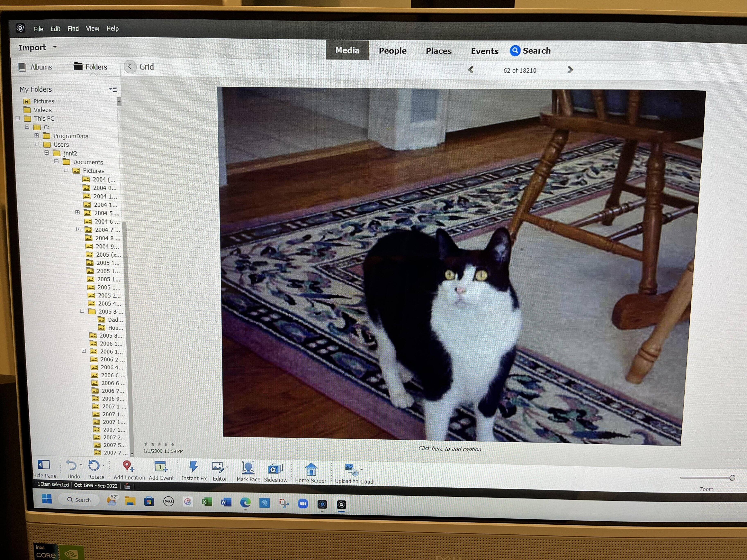Image resolution: width=747 pixels, height=560 pixels.
Task: Switch to the People tab
Action: (x=392, y=51)
